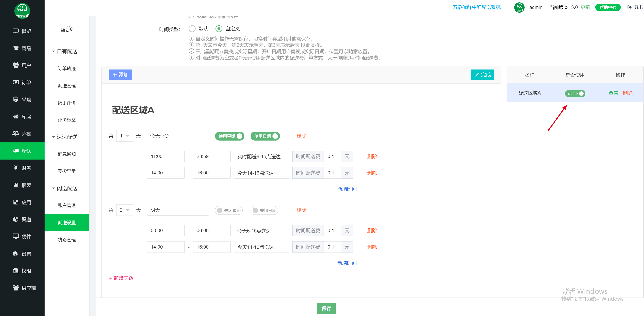Open 商品 shopping cart icon
Viewport: 644px width, 316px height.
coord(15,48)
